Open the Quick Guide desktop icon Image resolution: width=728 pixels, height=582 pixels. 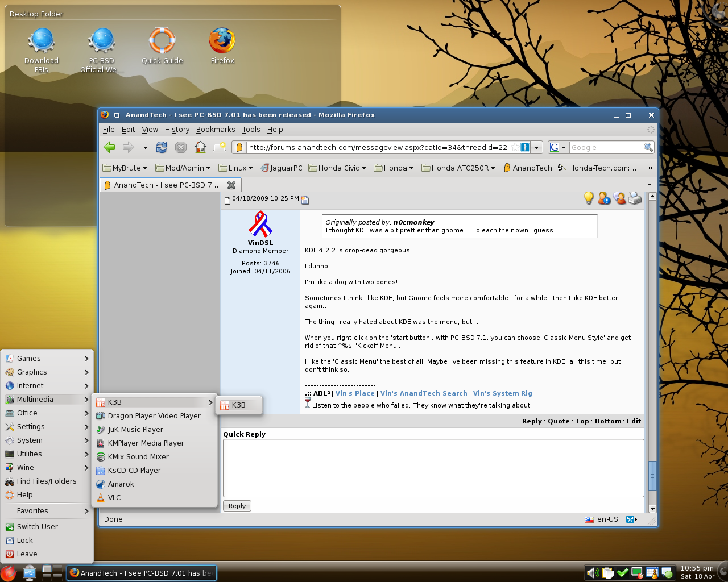(162, 42)
